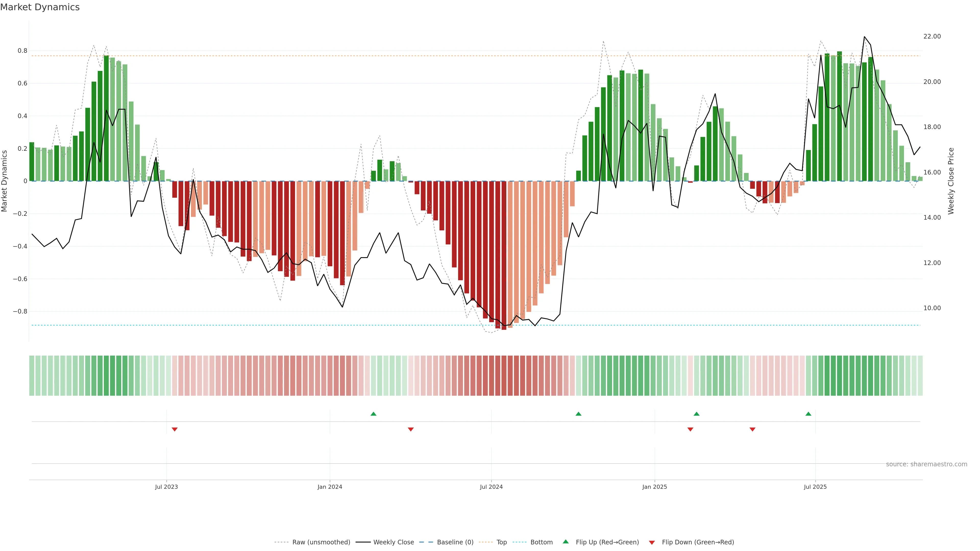
Task: Hide the Top threshold line via the legend
Action: point(501,542)
